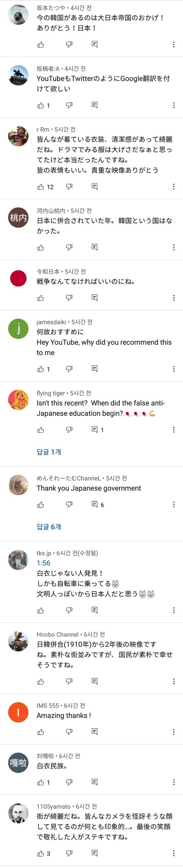Screen dimensions: 183x868
Task: Open the three-dot menu on tks jp's comment
Action: [x=174, y=610]
